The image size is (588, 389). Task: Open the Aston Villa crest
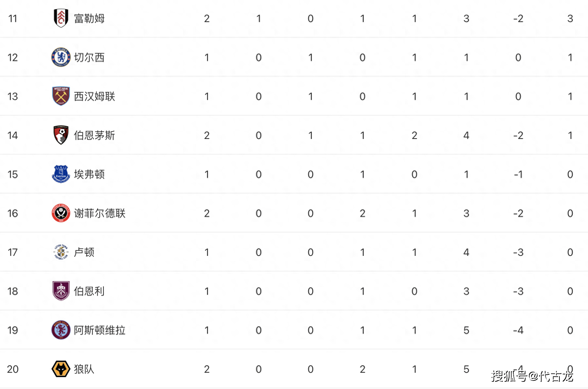coord(61,330)
